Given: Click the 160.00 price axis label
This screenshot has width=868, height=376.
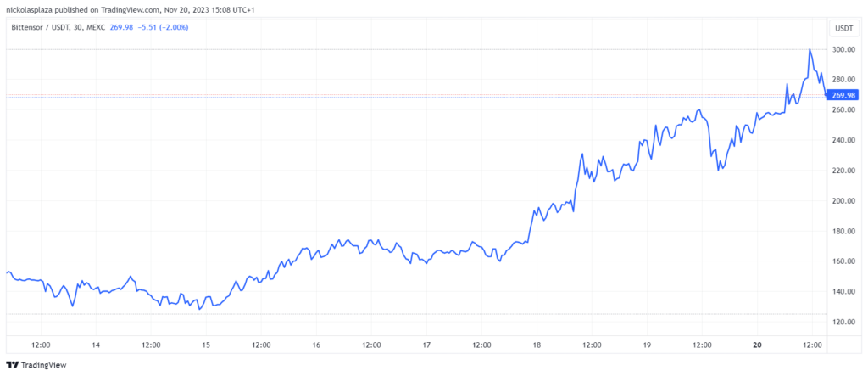Looking at the screenshot, I should point(843,261).
